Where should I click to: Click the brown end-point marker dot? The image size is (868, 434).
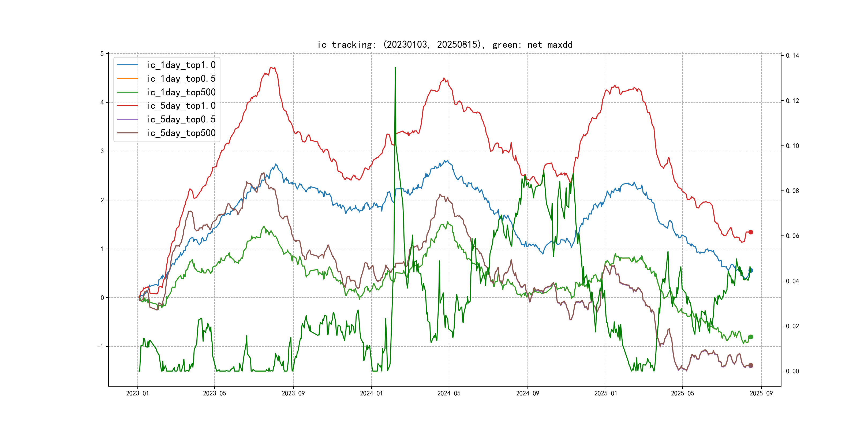(x=750, y=365)
